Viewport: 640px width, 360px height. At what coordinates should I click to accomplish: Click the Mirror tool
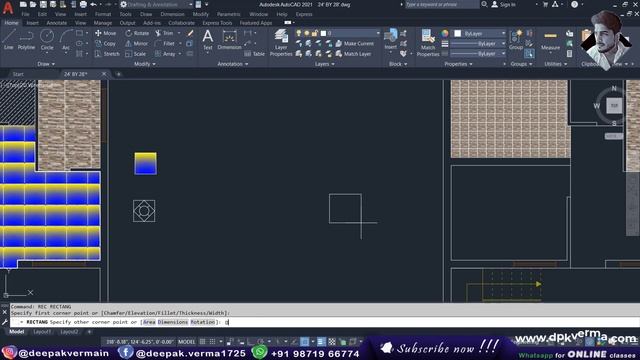point(136,43)
